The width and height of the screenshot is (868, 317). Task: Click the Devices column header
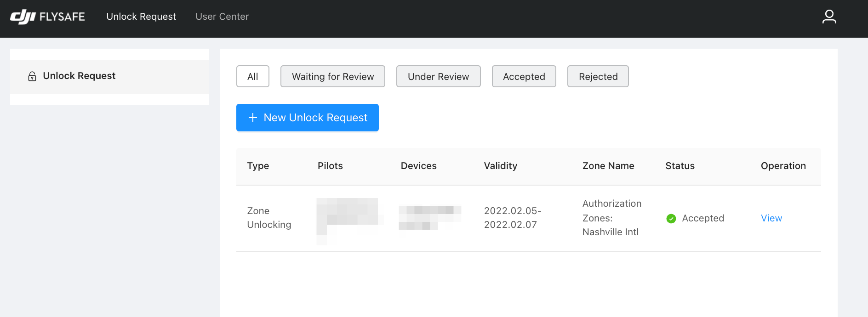(x=418, y=166)
